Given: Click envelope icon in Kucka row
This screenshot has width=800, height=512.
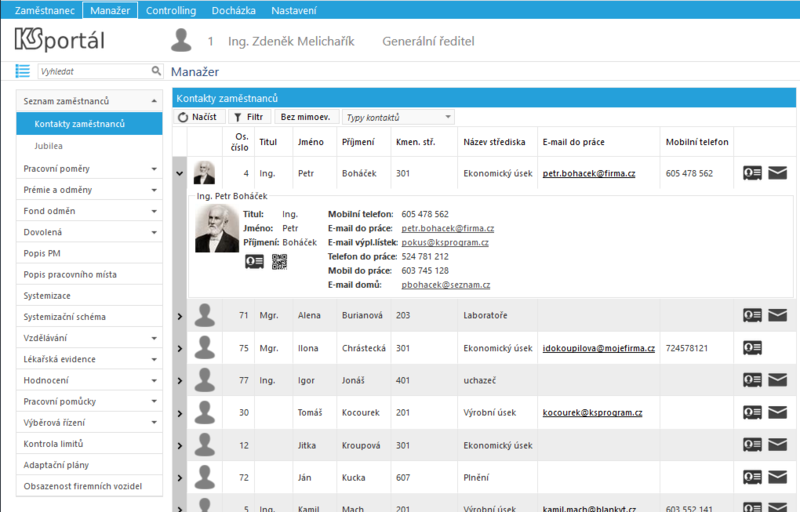Looking at the screenshot, I should (778, 477).
